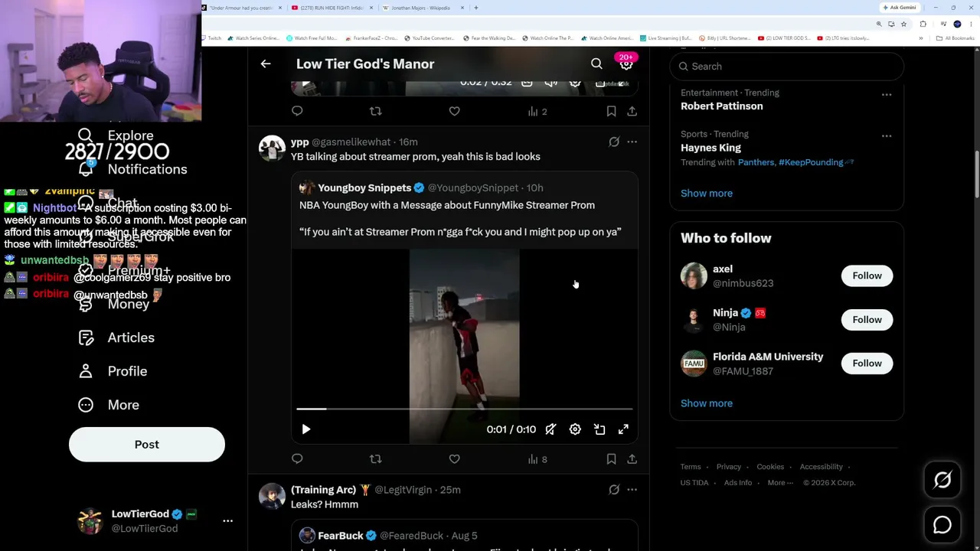
Task: Go back from Low Tier God's Manor
Action: click(x=266, y=64)
